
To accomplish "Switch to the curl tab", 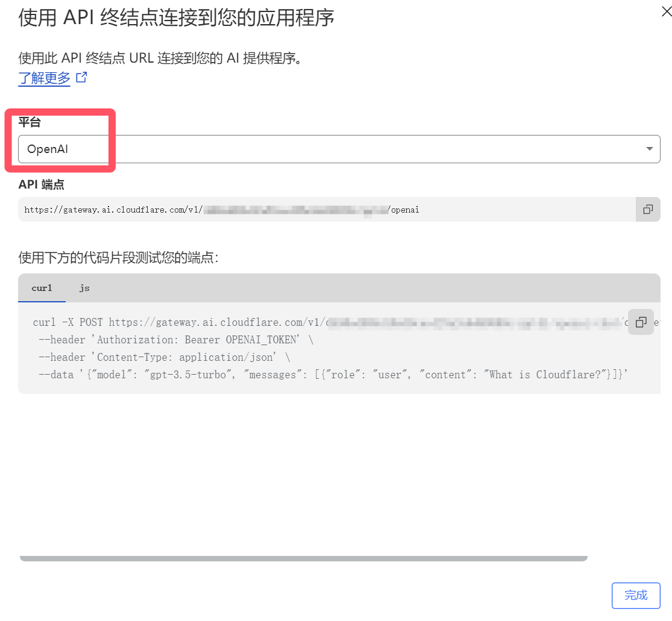I will (x=42, y=288).
